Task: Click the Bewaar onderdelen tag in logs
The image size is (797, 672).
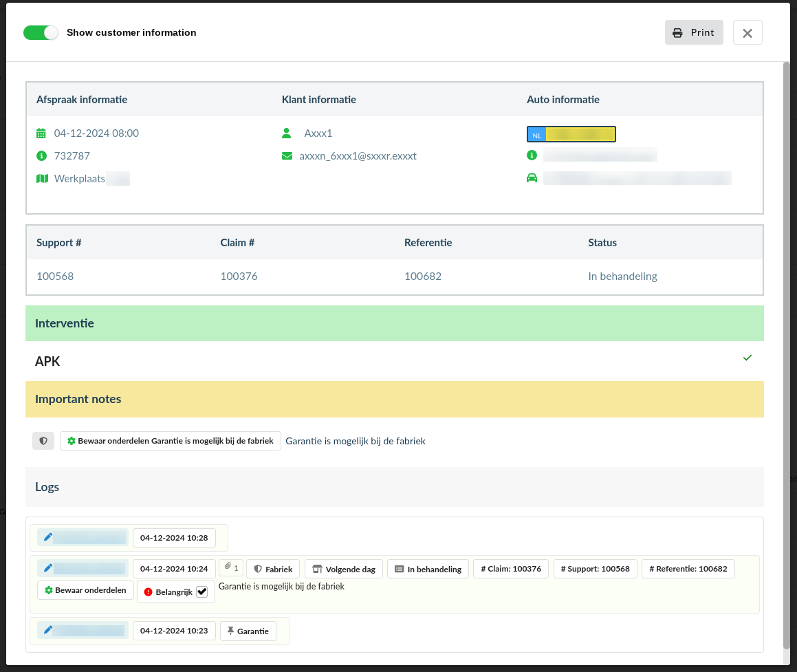Action: 85,590
